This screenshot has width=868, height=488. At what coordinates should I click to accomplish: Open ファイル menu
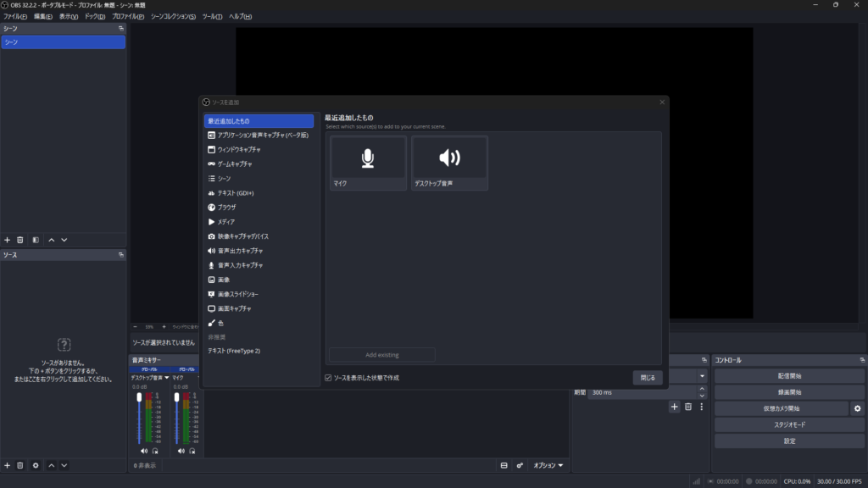click(15, 17)
